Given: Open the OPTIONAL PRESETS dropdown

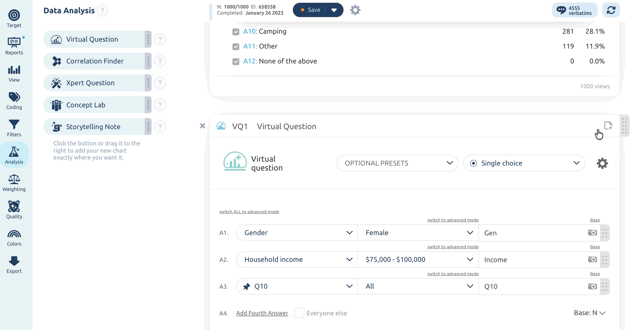Looking at the screenshot, I should (397, 163).
